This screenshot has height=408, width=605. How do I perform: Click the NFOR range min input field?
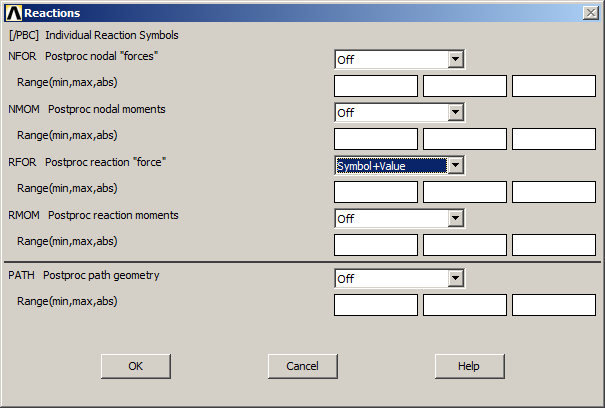pos(375,86)
